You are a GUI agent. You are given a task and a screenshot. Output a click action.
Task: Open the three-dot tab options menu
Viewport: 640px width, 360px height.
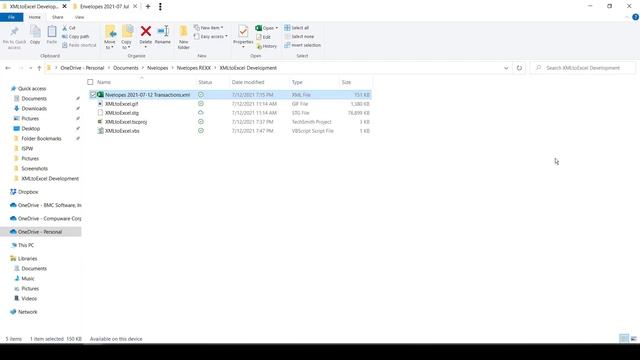pyautogui.click(x=160, y=7)
